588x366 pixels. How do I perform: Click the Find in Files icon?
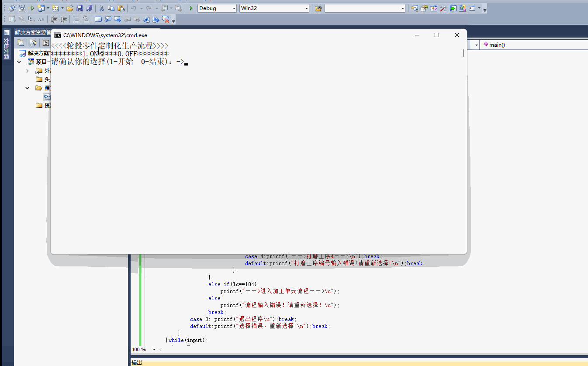(x=318, y=8)
